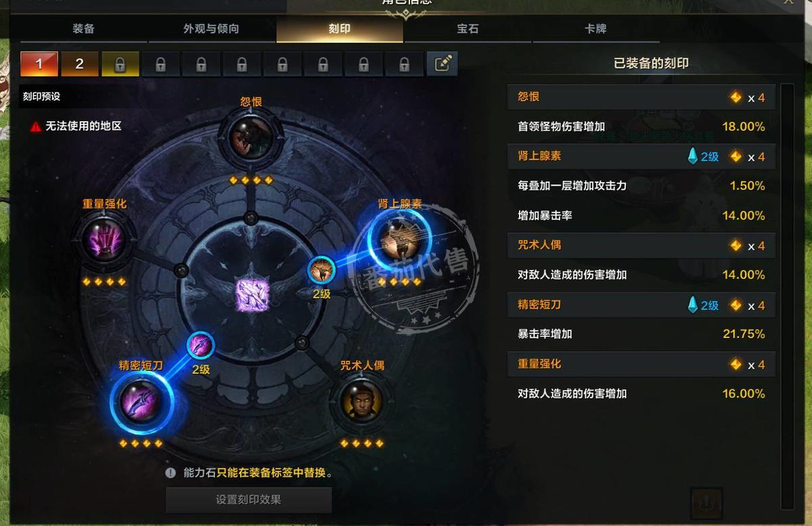Click the yellow locked preset slot
The height and width of the screenshot is (526, 812).
(x=120, y=64)
